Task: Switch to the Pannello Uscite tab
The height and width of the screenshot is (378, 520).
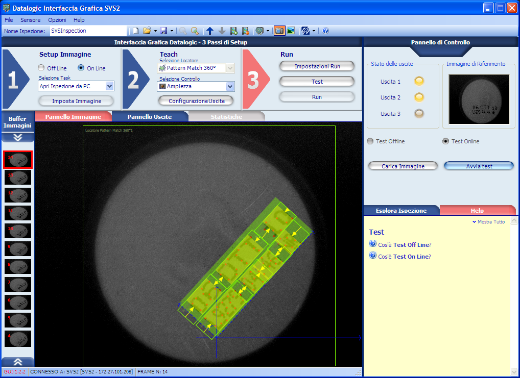Action: tap(150, 117)
